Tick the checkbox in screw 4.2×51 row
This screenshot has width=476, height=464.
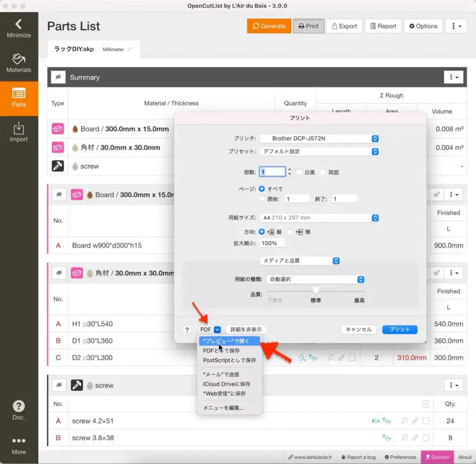(426, 421)
